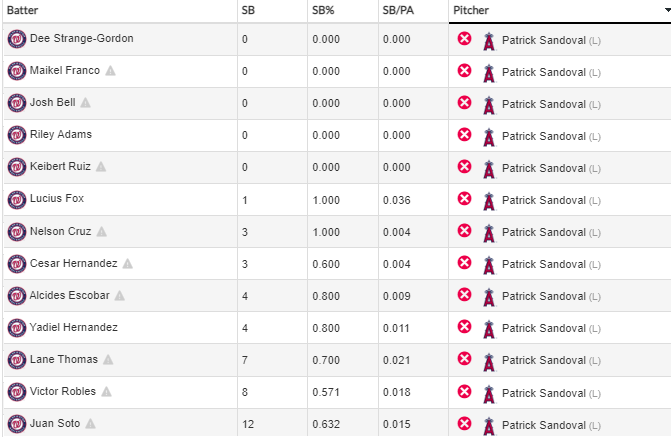The width and height of the screenshot is (671, 437).
Task: Click the Nationals logo beside Victor Robles
Action: pos(16,392)
